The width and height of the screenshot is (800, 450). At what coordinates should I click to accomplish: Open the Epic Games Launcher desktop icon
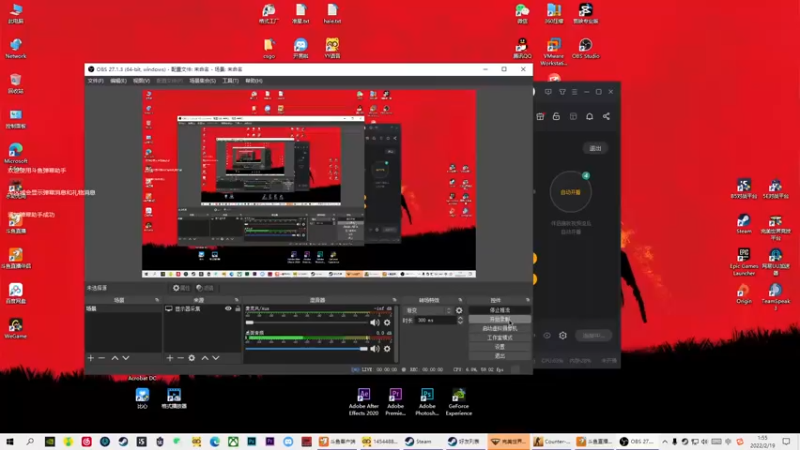[x=744, y=262]
